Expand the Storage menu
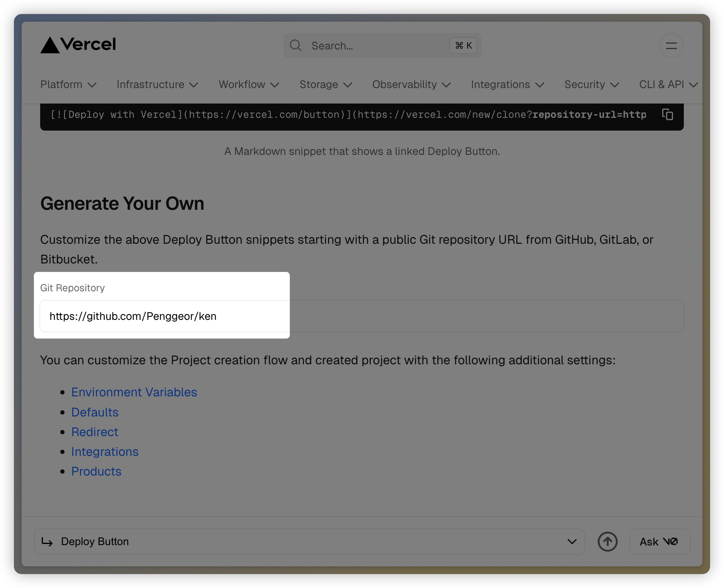The width and height of the screenshot is (724, 588). 326,85
